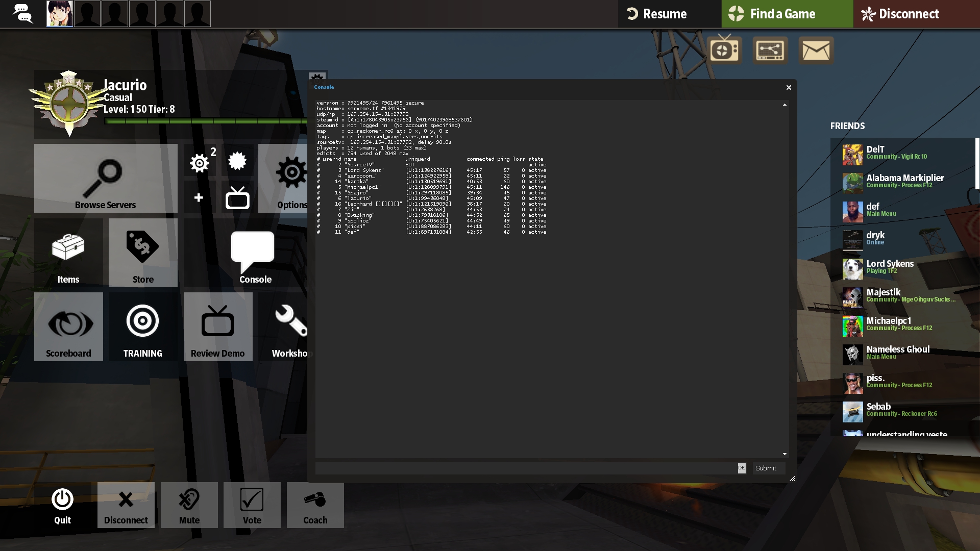980x551 pixels.
Task: Open the envelope notifications icon
Action: click(816, 50)
